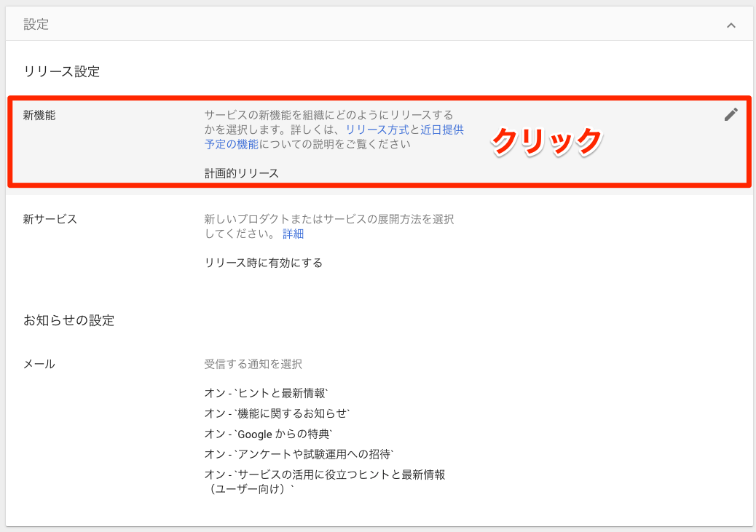
Task: Click the 計画的リリース setting value
Action: 242,173
